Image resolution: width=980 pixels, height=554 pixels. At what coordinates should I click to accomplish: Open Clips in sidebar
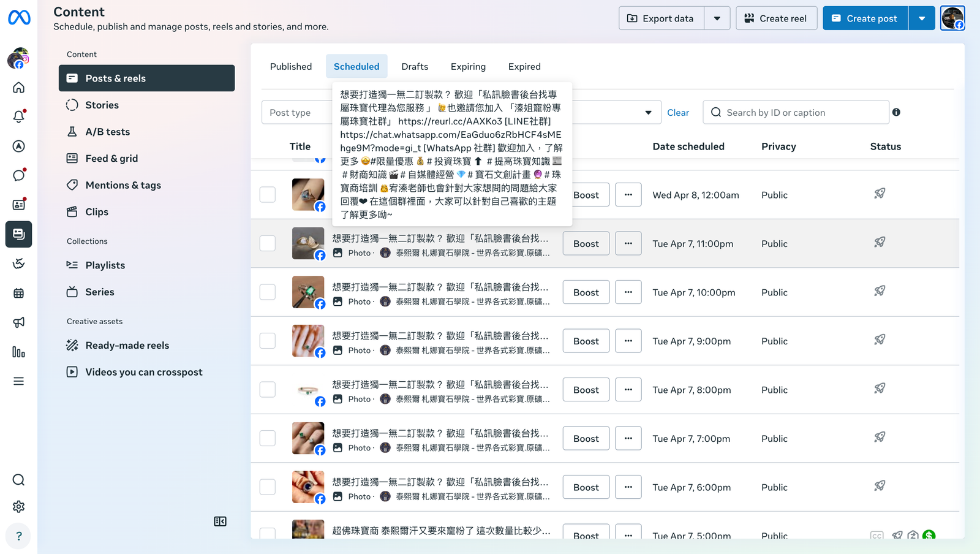tap(147, 211)
